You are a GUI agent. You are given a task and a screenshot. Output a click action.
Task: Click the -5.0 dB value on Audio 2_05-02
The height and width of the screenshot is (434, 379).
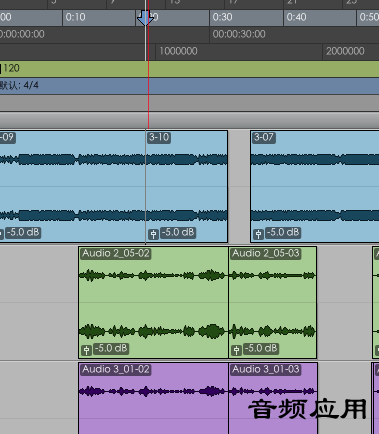click(x=111, y=348)
